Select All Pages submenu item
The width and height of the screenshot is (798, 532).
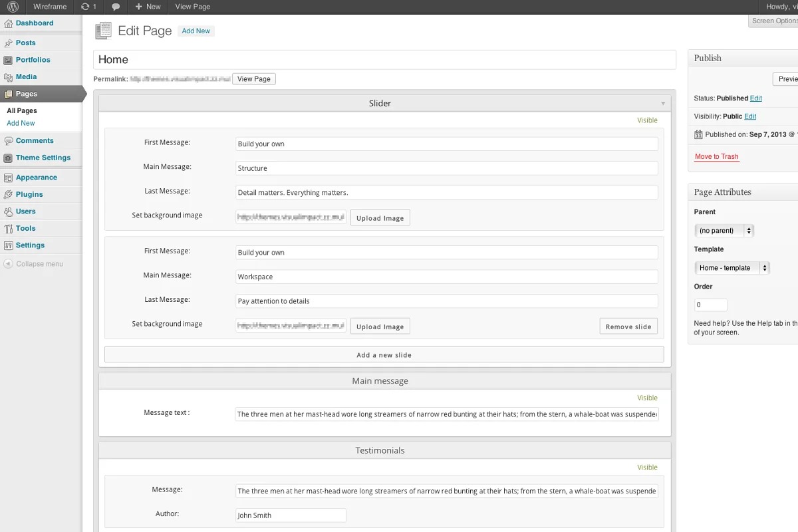point(22,111)
